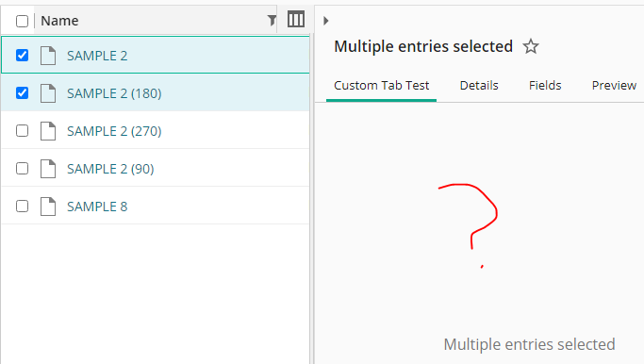Viewport: 644px width, 364px height.
Task: Open the Fields tab
Action: [x=545, y=86]
